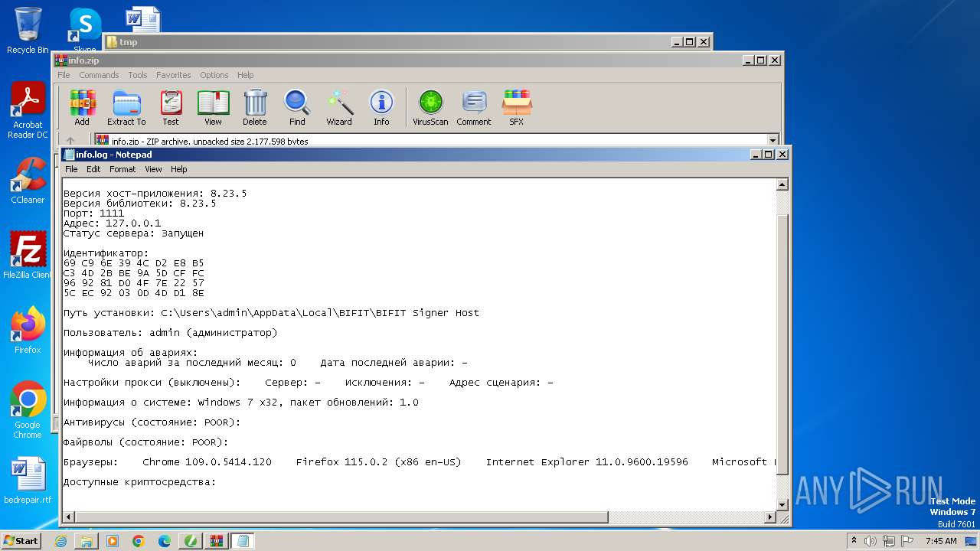Open Windows Media Player taskbar icon

coord(113,541)
